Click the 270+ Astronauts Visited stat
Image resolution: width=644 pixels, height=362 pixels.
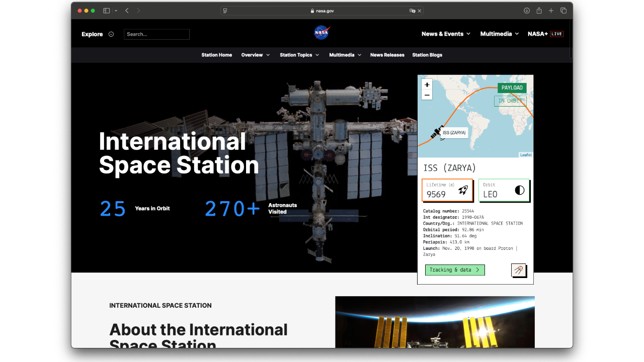tap(251, 209)
